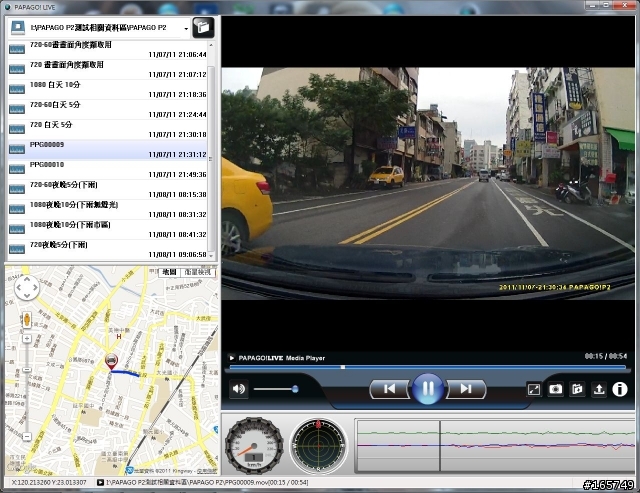Click the computer drive icon in path
Image resolution: width=640 pixels, height=493 pixels.
(x=18, y=28)
